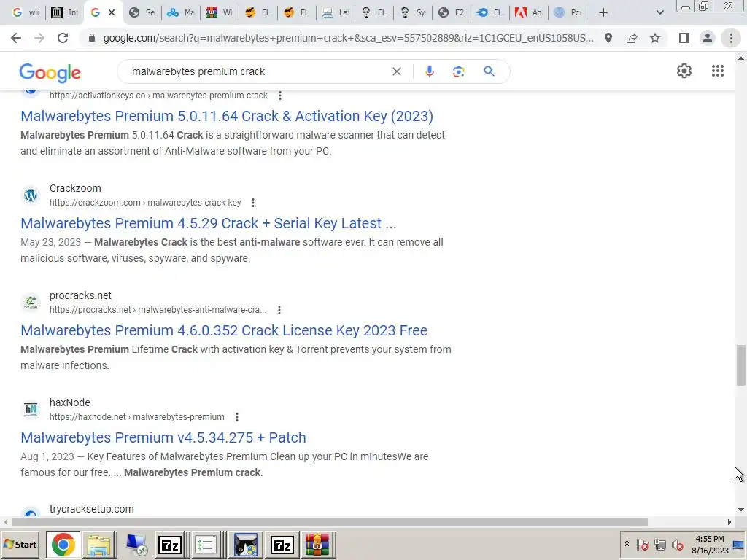Click the procracks.net favicon

tap(31, 303)
